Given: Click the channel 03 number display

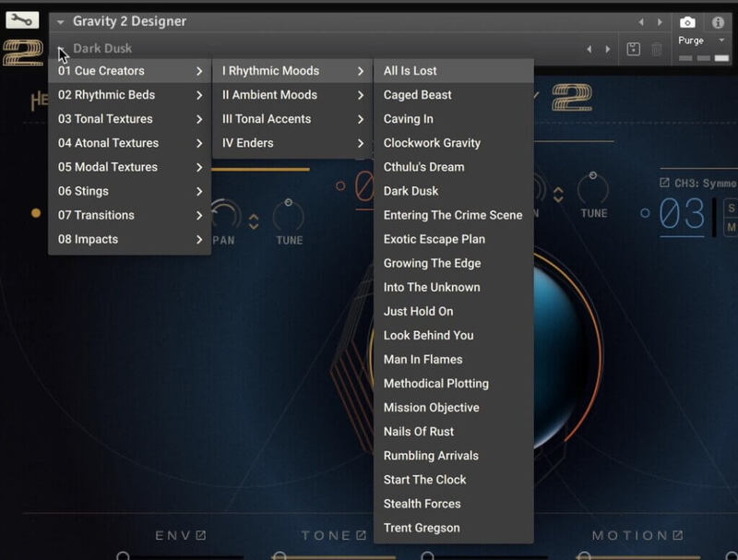Looking at the screenshot, I should (x=682, y=215).
